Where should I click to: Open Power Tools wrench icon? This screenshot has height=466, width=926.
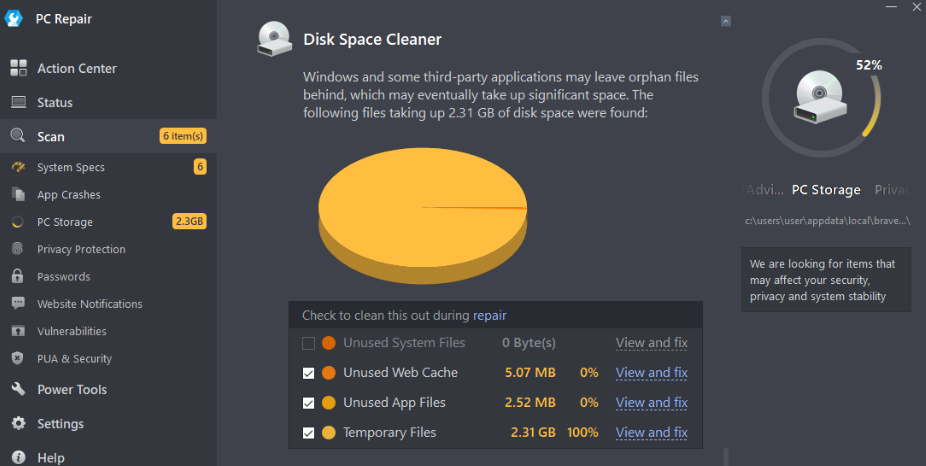pos(18,389)
